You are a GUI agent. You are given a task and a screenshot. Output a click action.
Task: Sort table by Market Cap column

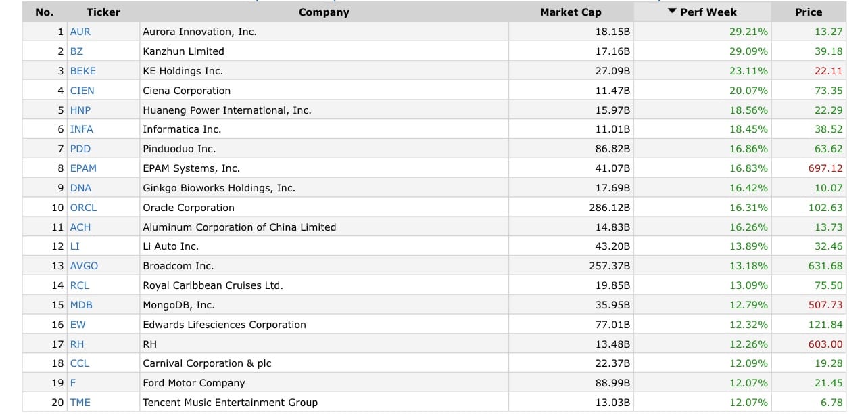[571, 12]
